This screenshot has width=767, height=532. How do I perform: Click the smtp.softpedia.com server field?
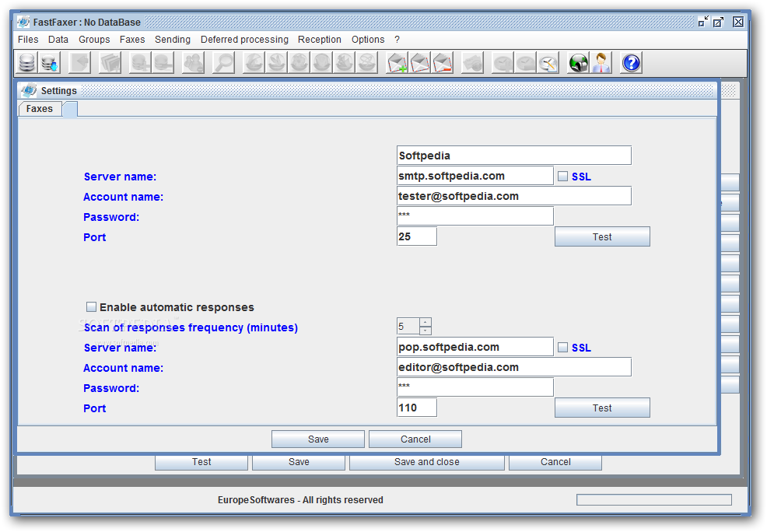[475, 176]
